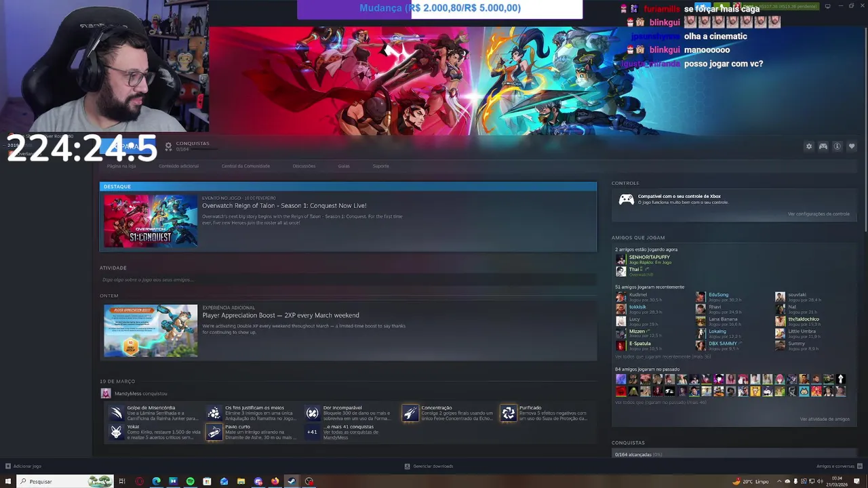Image resolution: width=868 pixels, height=488 pixels.
Task: Click Ver todos que jogaram no passado link
Action: (660, 403)
